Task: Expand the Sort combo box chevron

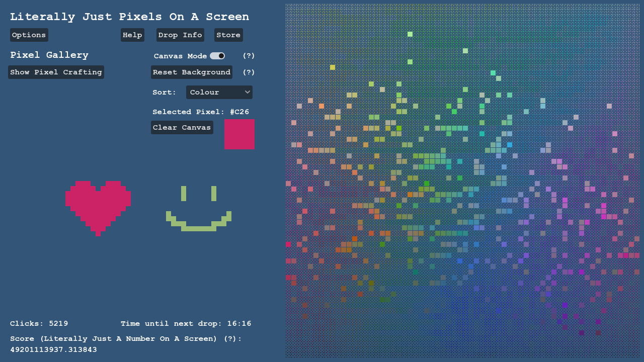Action: click(x=247, y=92)
